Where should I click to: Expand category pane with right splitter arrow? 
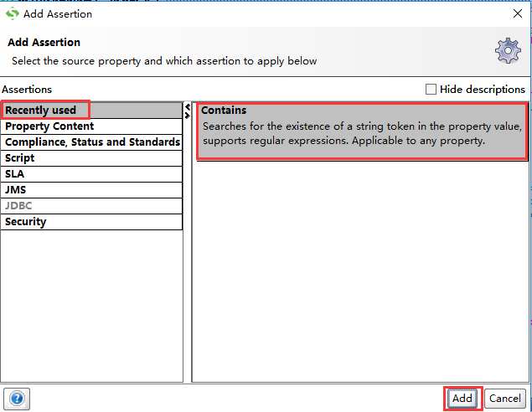188,116
